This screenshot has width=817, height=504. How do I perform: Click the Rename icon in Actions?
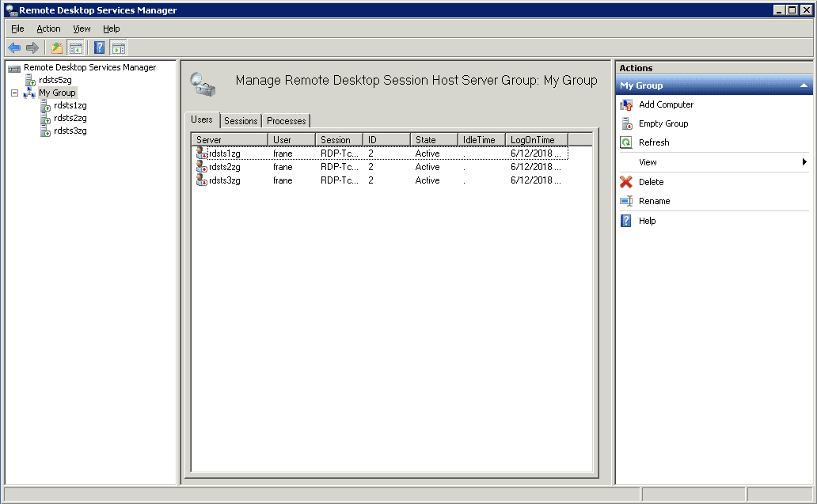click(626, 202)
